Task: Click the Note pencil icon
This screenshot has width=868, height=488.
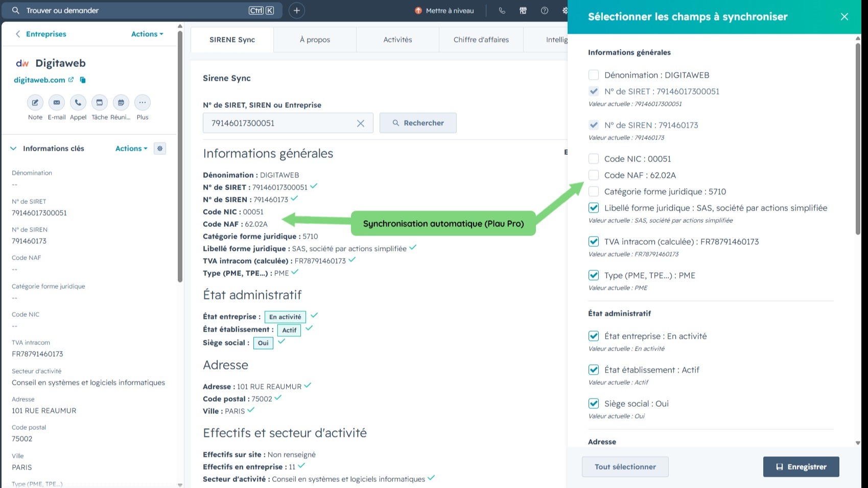Action: [x=35, y=103]
